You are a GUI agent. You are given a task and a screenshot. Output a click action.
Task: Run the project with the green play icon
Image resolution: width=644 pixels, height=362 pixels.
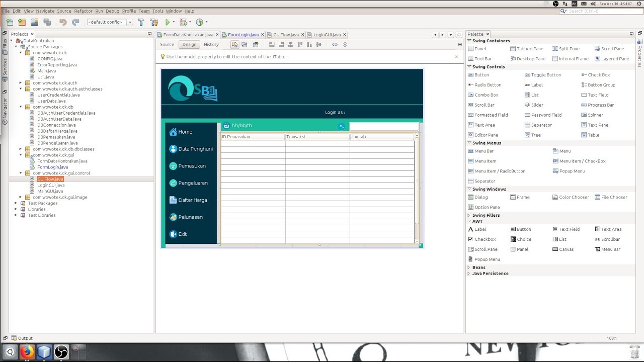coord(168,22)
